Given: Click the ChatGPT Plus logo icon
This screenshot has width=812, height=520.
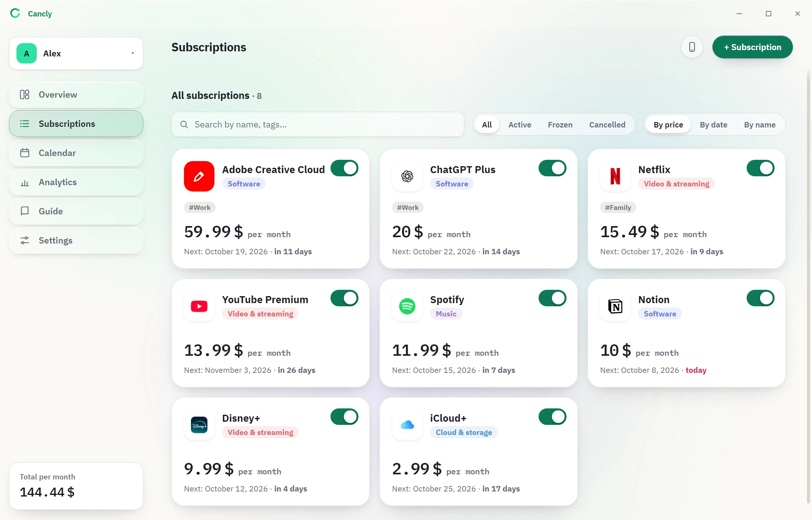Looking at the screenshot, I should click(407, 176).
